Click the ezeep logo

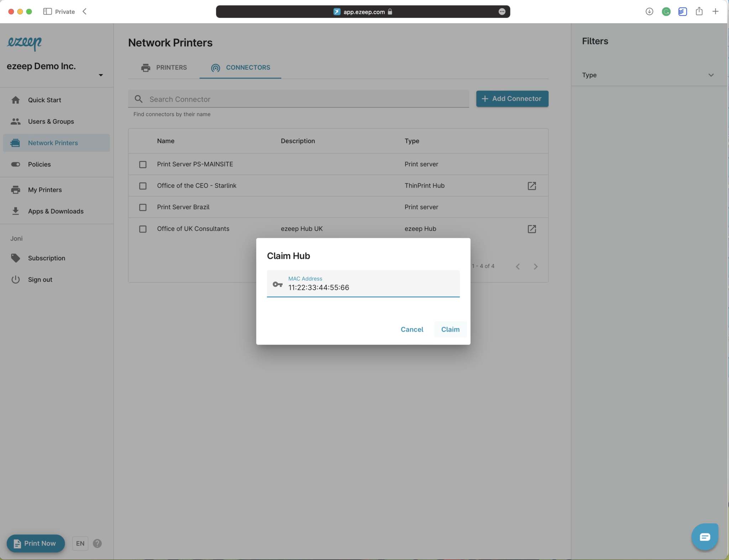pyautogui.click(x=24, y=43)
